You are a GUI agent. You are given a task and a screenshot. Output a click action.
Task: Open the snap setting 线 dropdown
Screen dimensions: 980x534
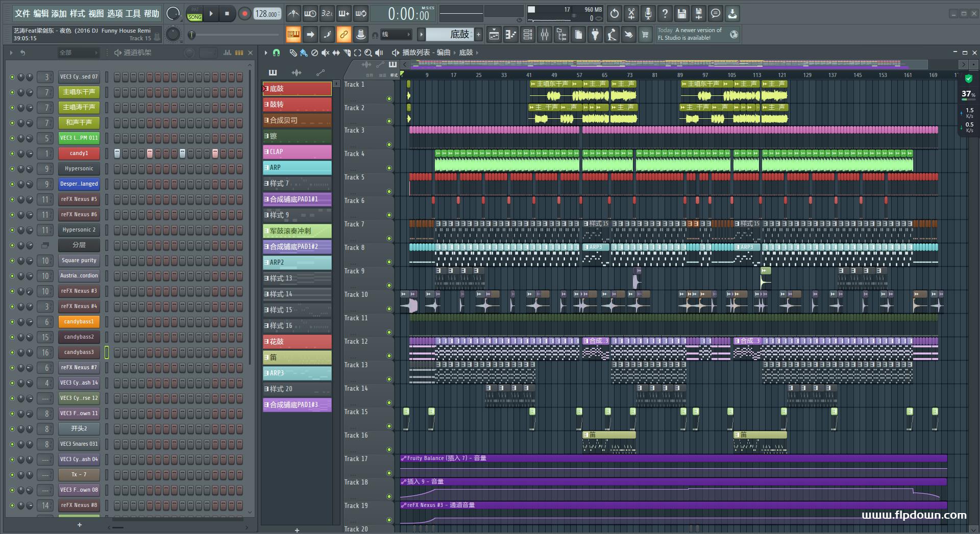pyautogui.click(x=397, y=35)
